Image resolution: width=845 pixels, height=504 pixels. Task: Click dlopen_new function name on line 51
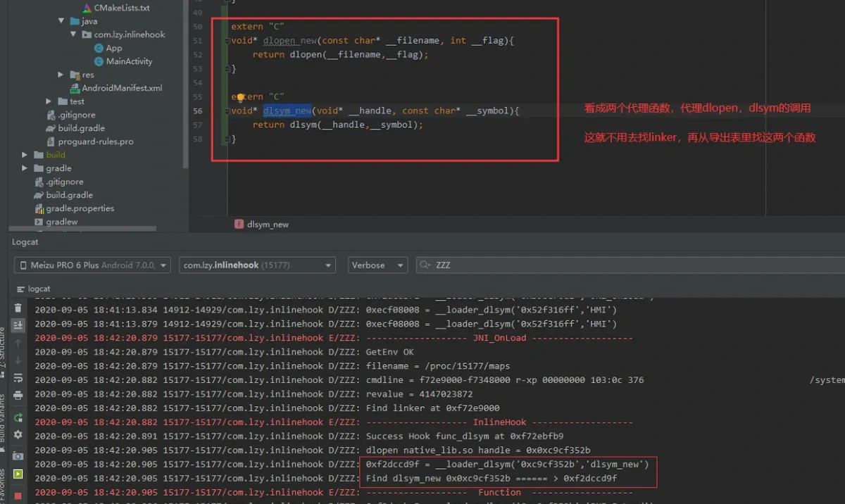pos(290,41)
